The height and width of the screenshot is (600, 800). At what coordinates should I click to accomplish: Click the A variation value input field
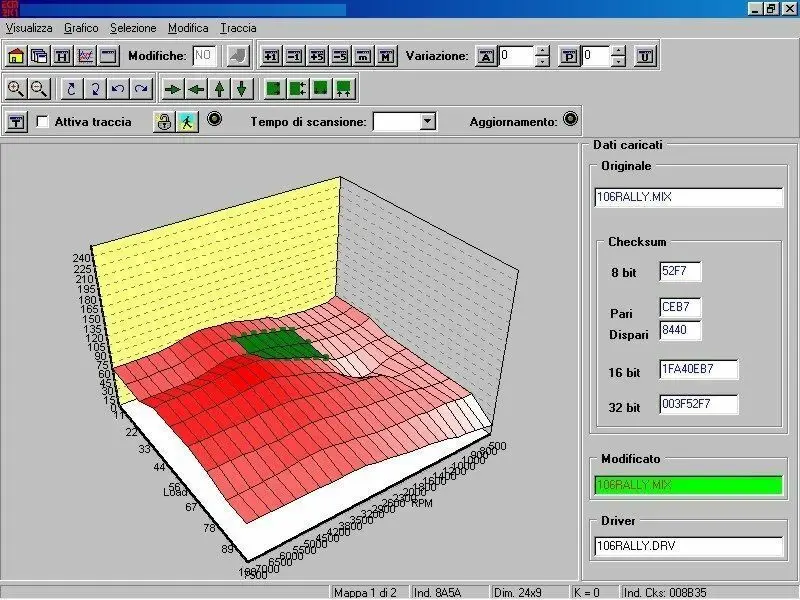click(516, 56)
